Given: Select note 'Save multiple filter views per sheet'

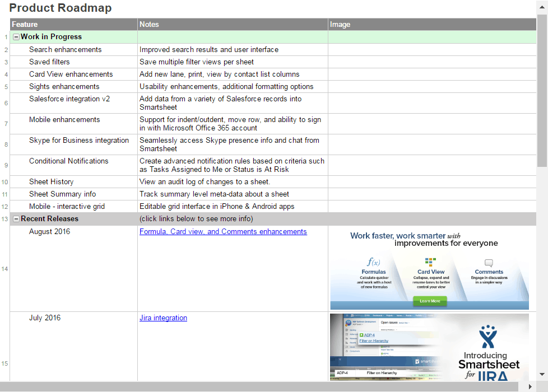Looking at the screenshot, I should pos(233,62).
